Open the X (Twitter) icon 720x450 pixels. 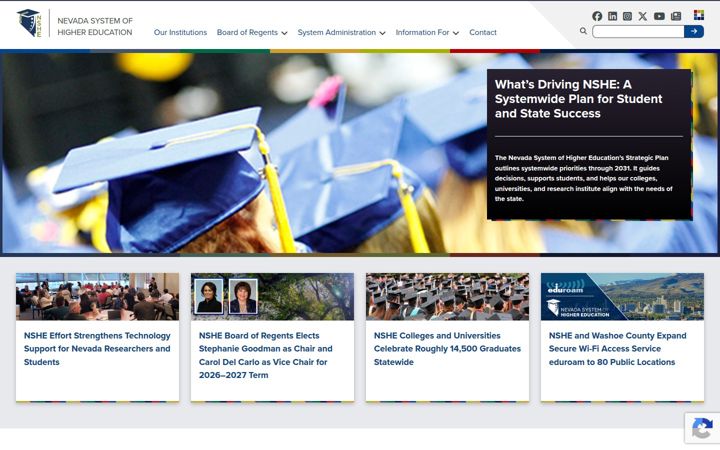click(643, 16)
